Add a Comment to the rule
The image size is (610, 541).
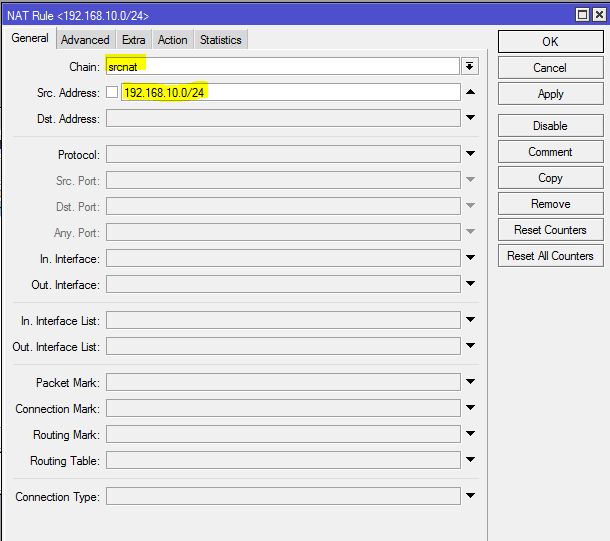pos(550,152)
